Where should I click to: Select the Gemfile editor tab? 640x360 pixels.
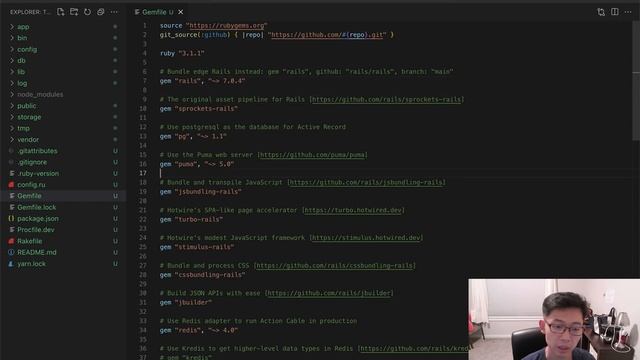(x=158, y=12)
